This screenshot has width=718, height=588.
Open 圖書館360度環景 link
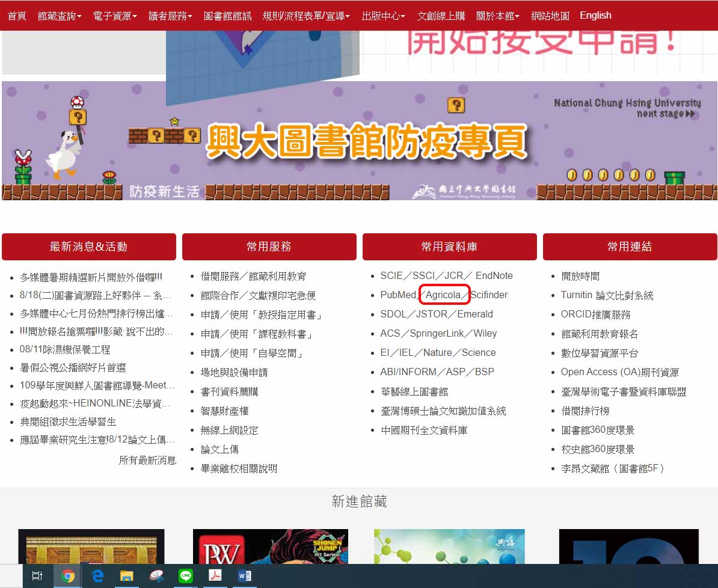pos(598,430)
